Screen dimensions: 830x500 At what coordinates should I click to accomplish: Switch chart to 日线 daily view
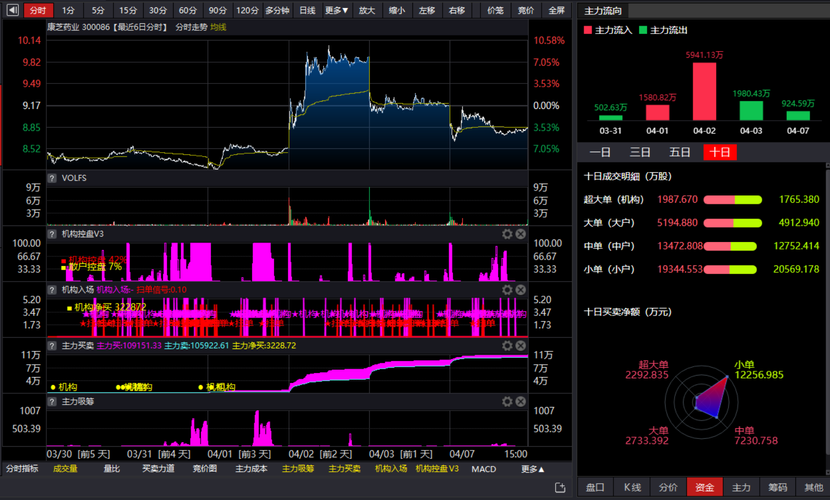tap(307, 10)
